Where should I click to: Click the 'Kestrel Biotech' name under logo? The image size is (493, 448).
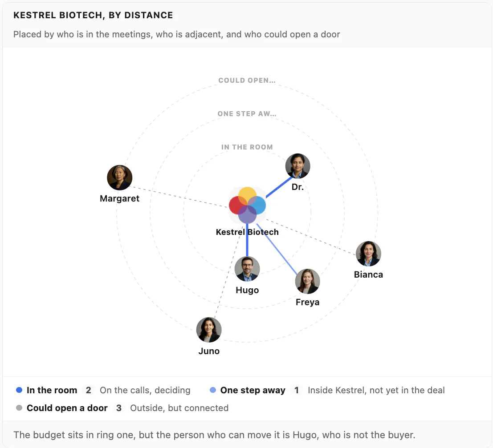click(x=247, y=232)
